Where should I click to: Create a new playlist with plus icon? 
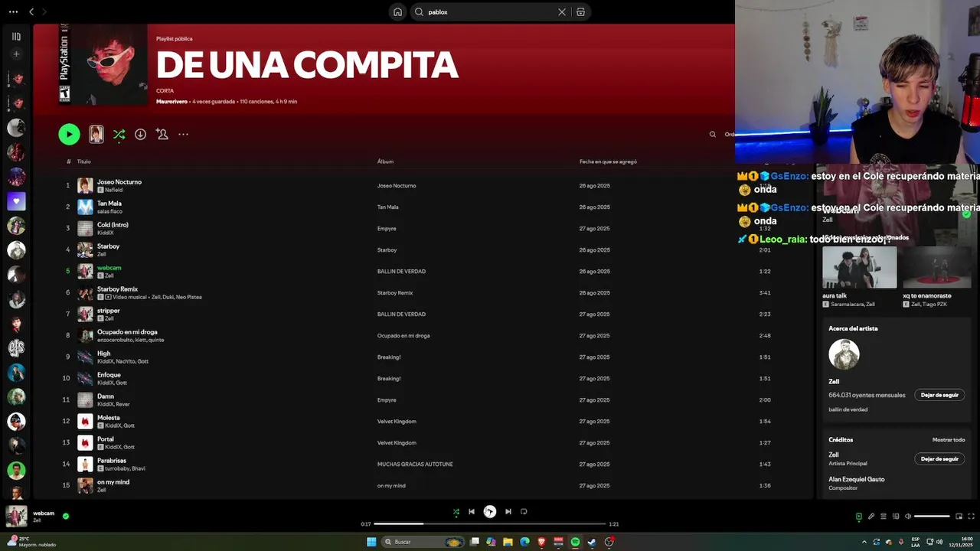coord(16,54)
